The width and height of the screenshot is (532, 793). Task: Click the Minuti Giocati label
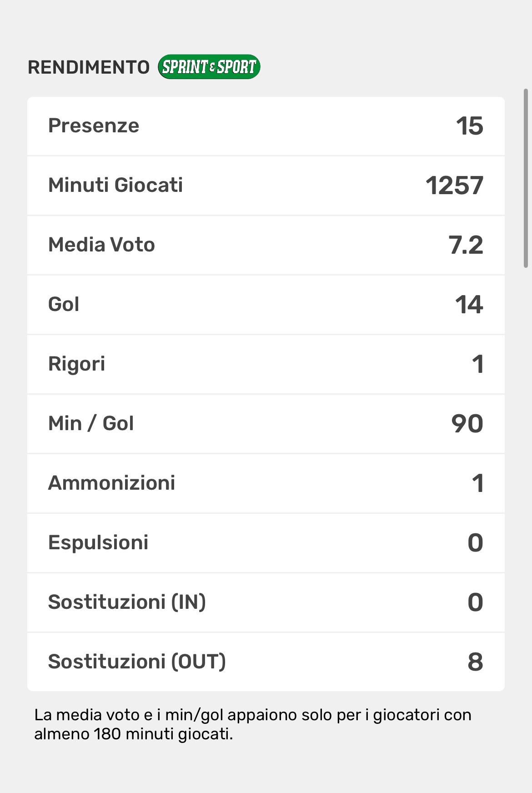click(x=115, y=185)
